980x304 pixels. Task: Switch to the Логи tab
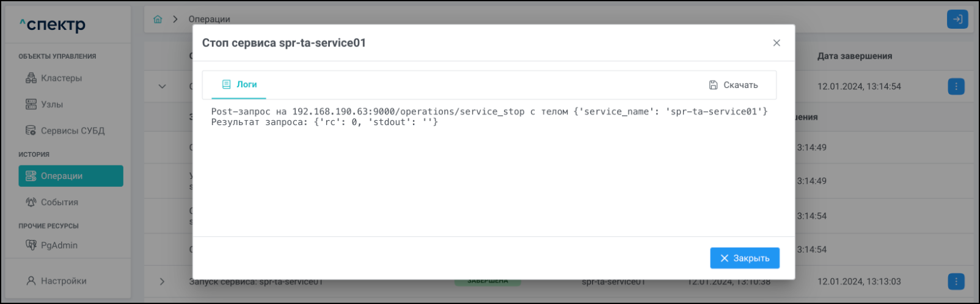(240, 84)
